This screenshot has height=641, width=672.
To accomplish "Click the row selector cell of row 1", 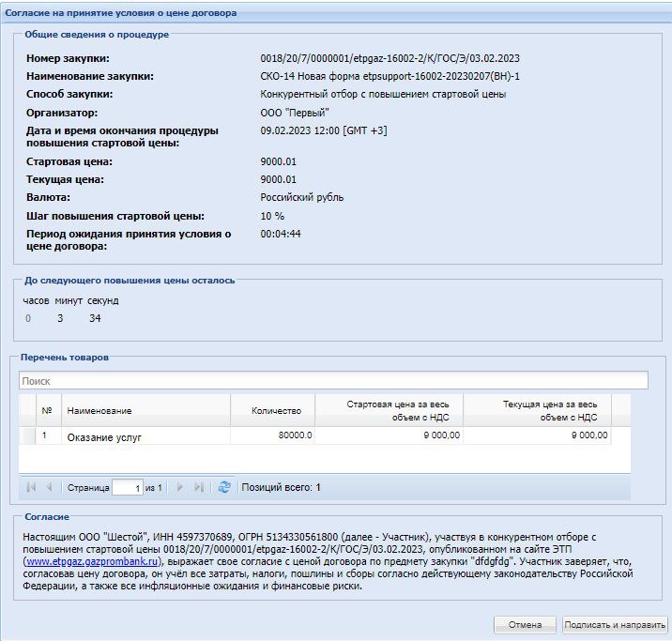I will [x=27, y=435].
